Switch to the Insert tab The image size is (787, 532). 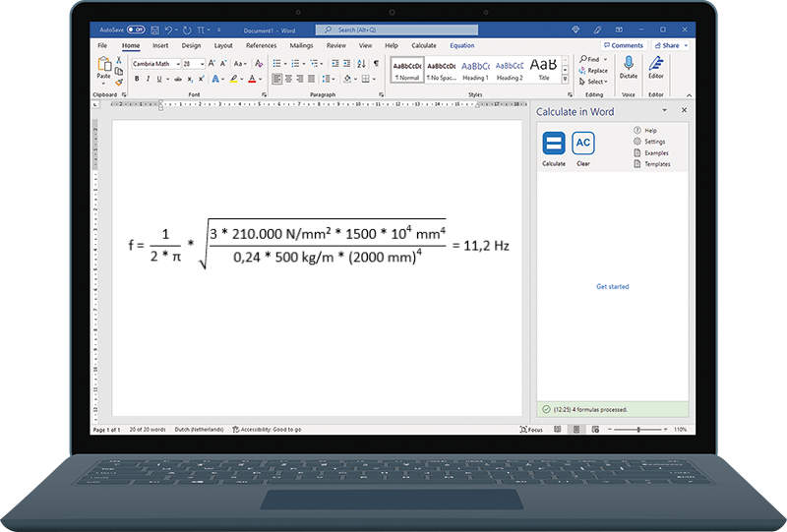click(x=160, y=45)
